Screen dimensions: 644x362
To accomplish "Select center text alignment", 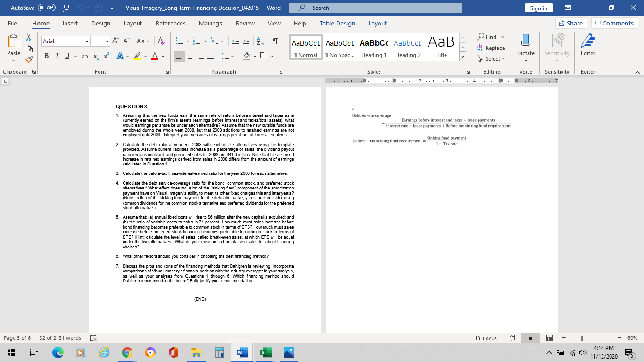I will 190,56.
